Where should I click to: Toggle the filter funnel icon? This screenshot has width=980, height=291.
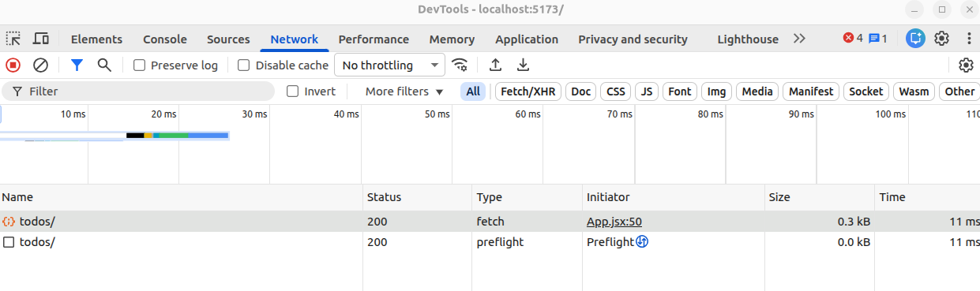point(77,65)
